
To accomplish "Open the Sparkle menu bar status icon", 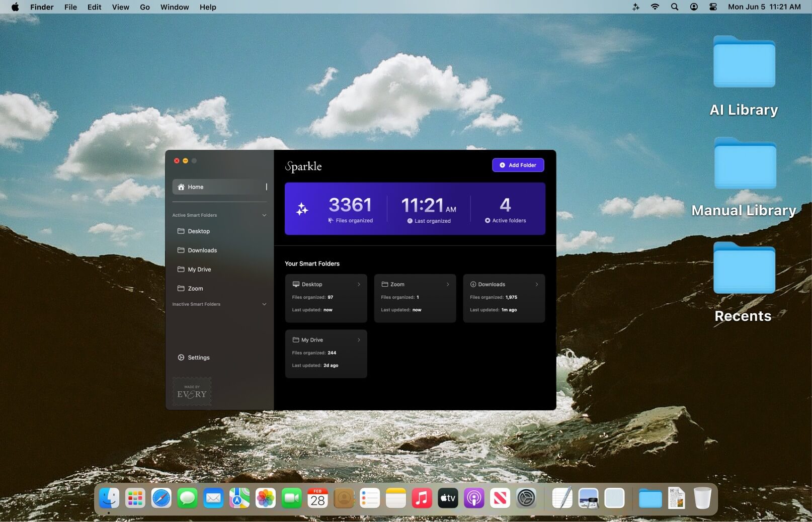I will click(x=636, y=7).
